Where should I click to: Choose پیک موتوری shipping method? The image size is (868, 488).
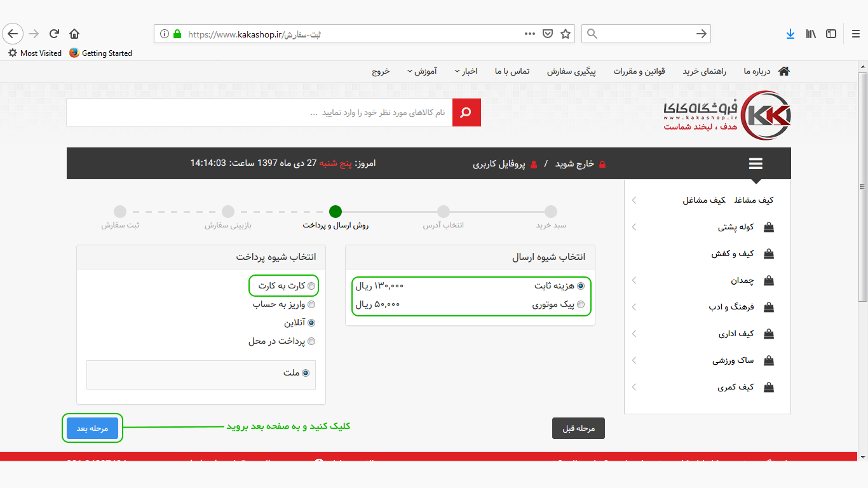[580, 304]
